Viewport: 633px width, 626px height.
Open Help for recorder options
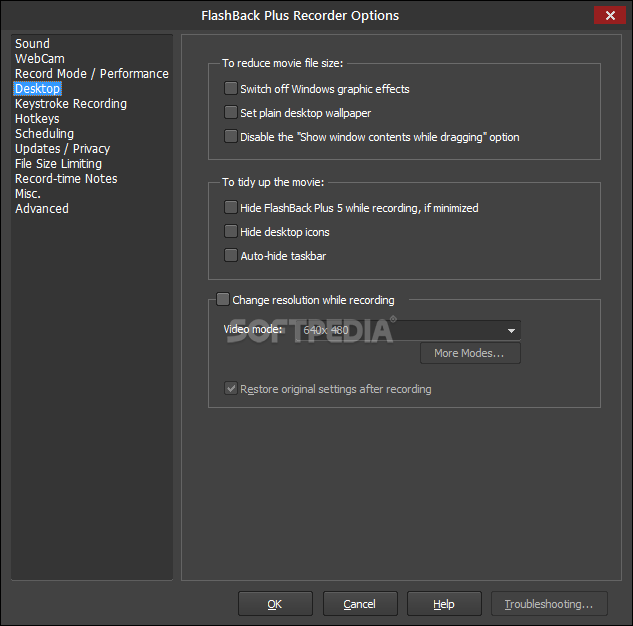(444, 604)
